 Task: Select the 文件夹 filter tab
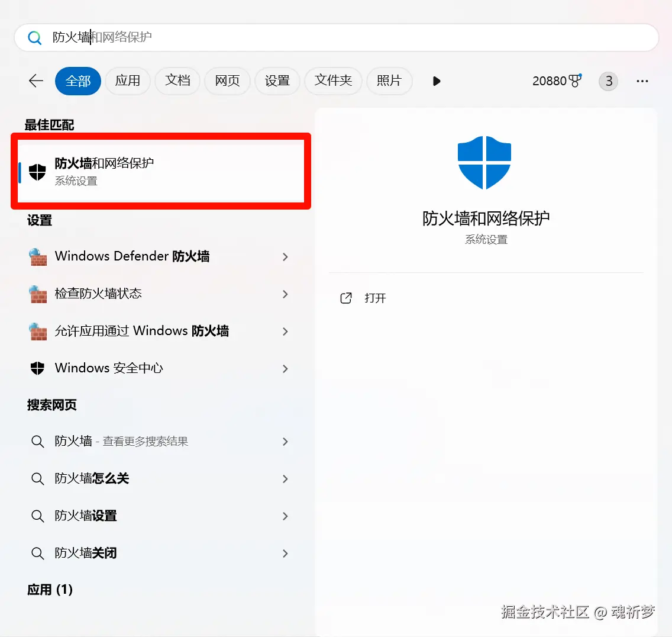tap(334, 81)
